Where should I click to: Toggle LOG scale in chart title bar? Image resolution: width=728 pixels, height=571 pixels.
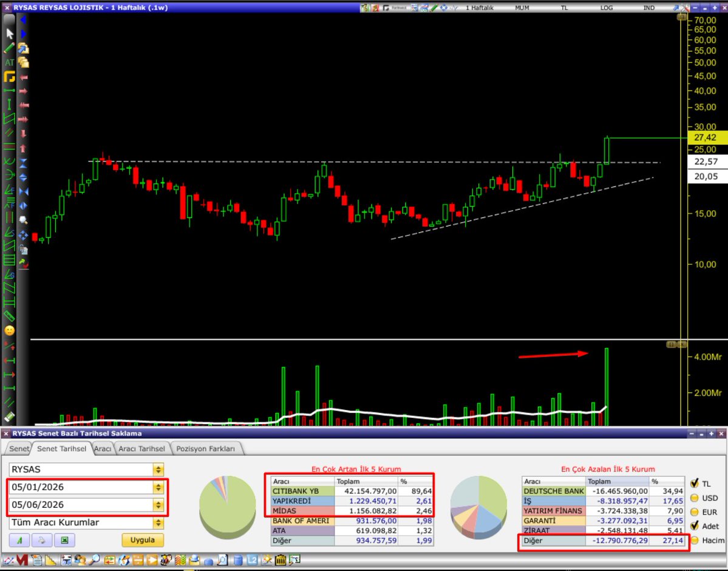pos(607,7)
